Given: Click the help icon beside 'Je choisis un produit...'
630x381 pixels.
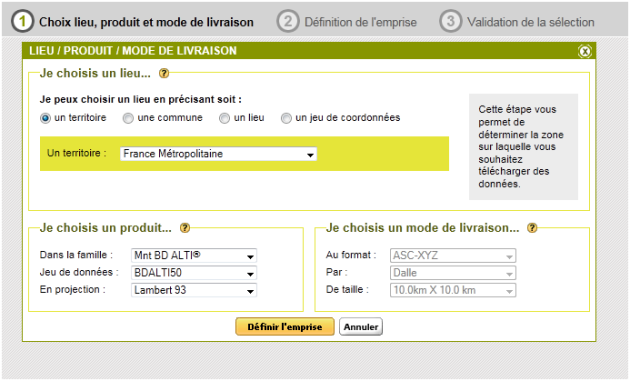Looking at the screenshot, I should tap(185, 228).
